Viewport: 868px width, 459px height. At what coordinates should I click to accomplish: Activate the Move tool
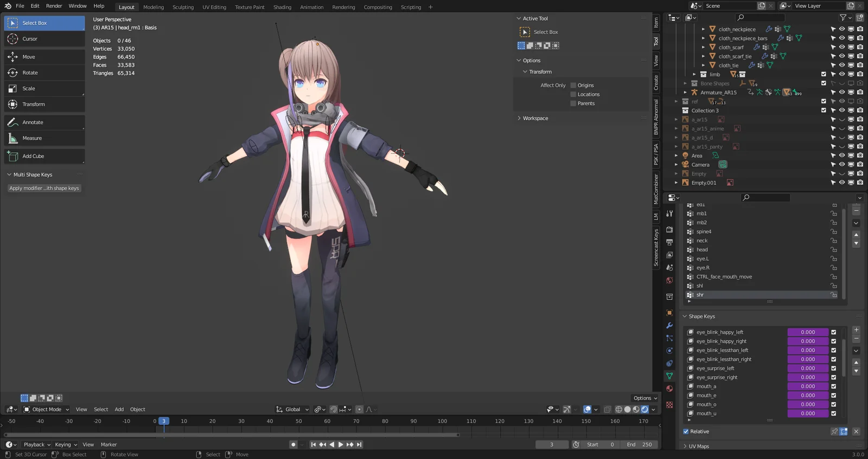(44, 57)
